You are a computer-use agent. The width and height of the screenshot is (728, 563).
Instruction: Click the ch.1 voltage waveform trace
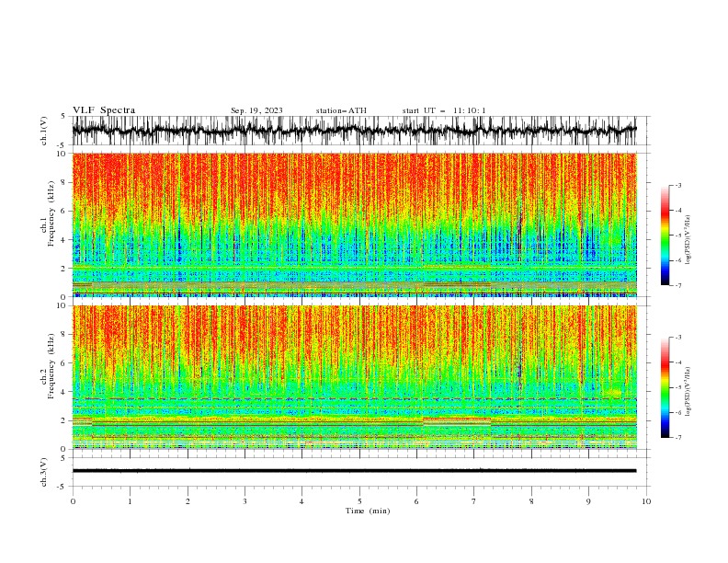[x=355, y=131]
